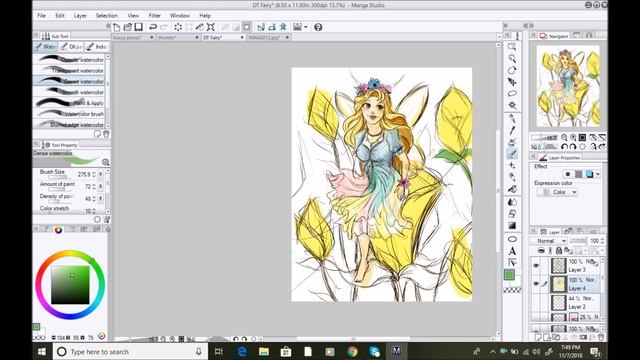Viewport: 640px width, 360px height.
Task: Select the Eraser tool
Action: [512, 213]
